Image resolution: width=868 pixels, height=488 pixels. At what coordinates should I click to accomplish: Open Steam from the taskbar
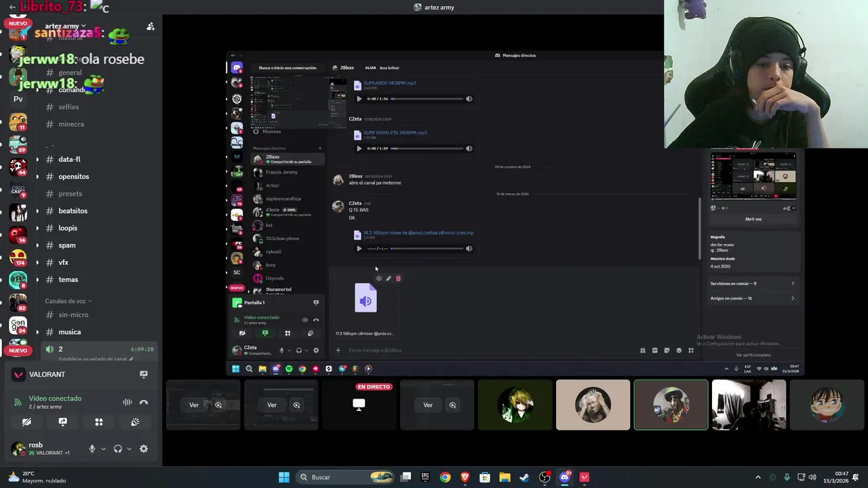tap(524, 477)
